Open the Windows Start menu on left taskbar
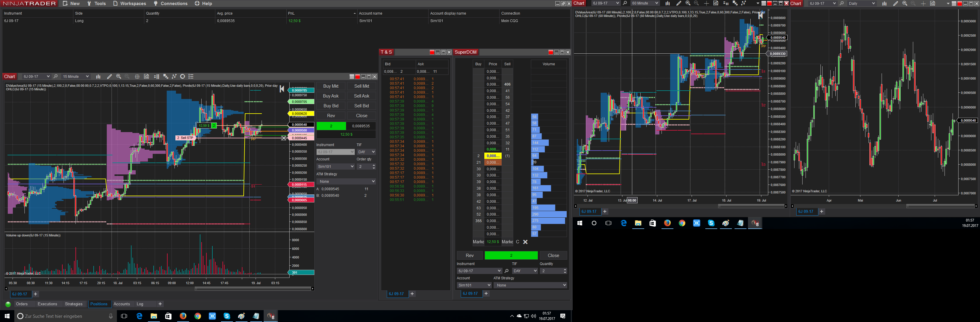Image resolution: width=980 pixels, height=322 pixels. 7,316
